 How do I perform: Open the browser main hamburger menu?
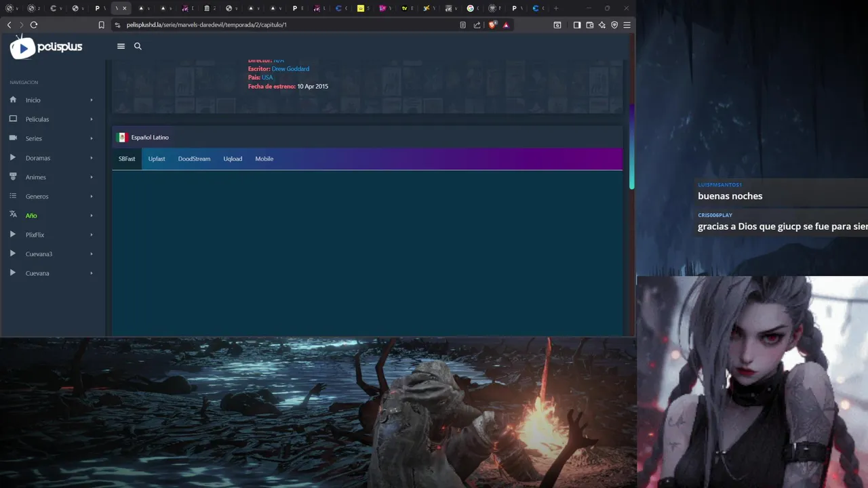pyautogui.click(x=627, y=25)
